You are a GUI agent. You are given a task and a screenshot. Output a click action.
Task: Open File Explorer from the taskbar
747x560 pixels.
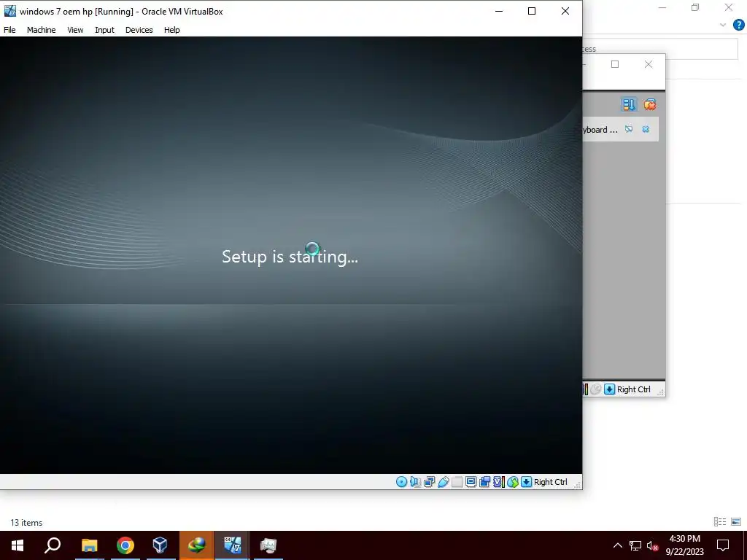click(x=89, y=545)
